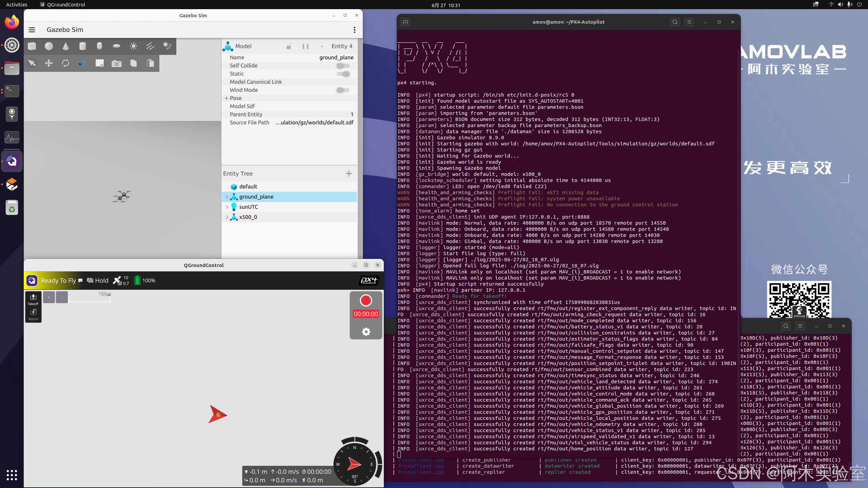Click the copy icon in Gazebo toolbar
Viewport: 868px width, 488px height.
[x=133, y=63]
